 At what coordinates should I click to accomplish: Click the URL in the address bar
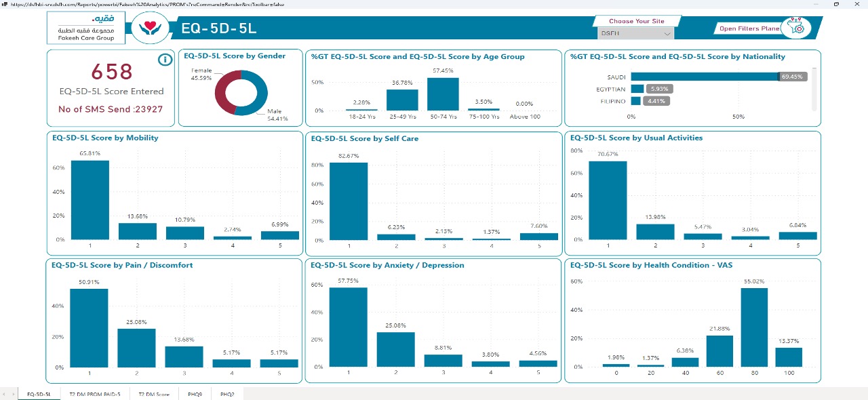click(x=148, y=4)
